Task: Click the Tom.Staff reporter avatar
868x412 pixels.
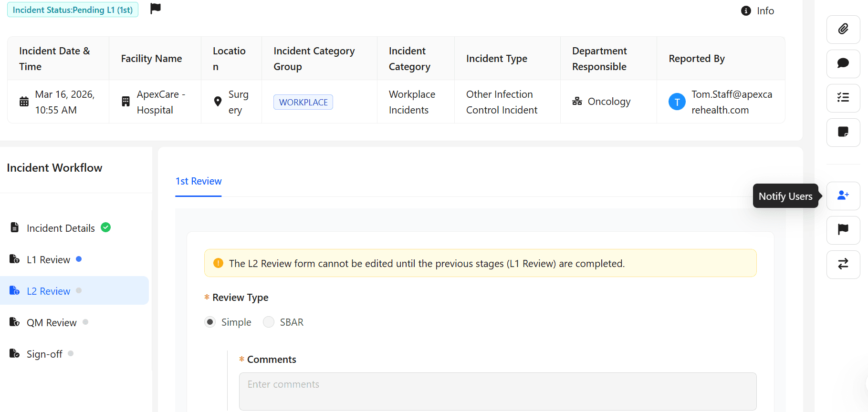Action: (677, 102)
